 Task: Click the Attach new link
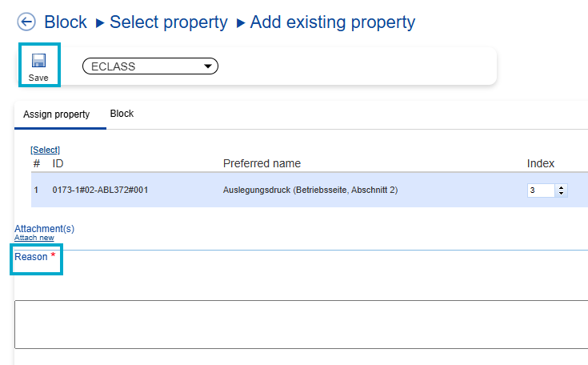coord(34,238)
